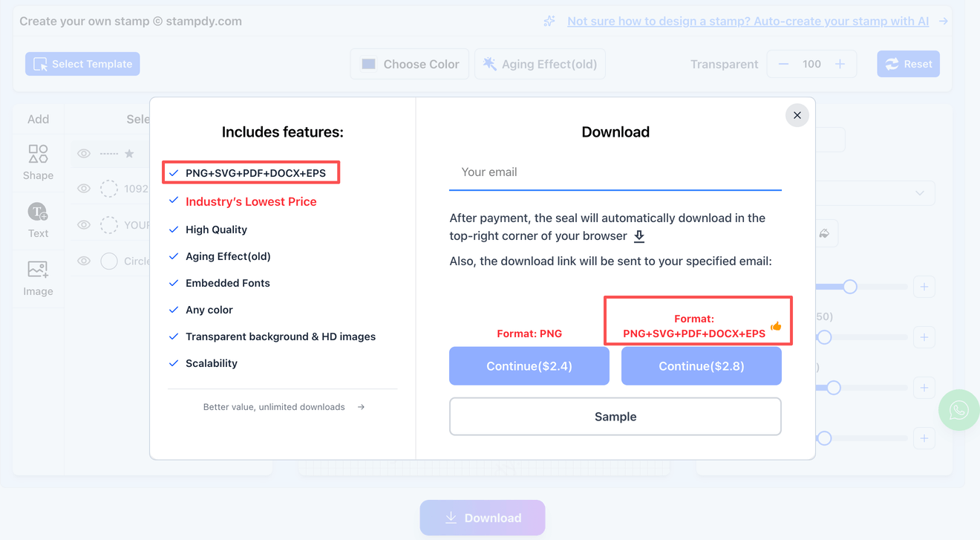Click Continue($2.8) for the multi-format download

pyautogui.click(x=701, y=365)
